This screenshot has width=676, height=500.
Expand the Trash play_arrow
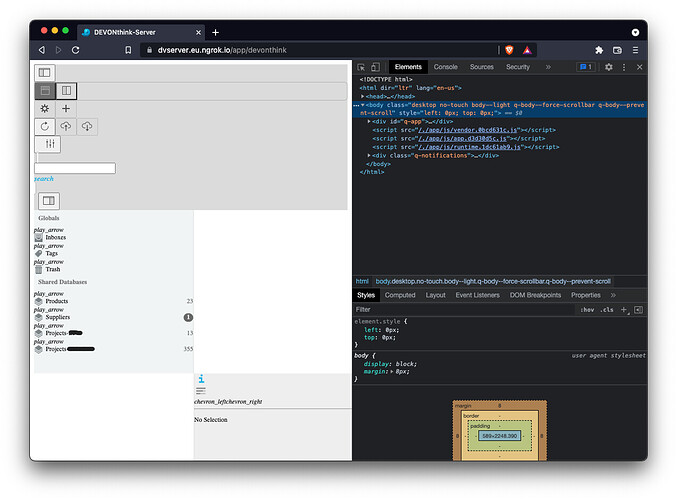[49, 262]
